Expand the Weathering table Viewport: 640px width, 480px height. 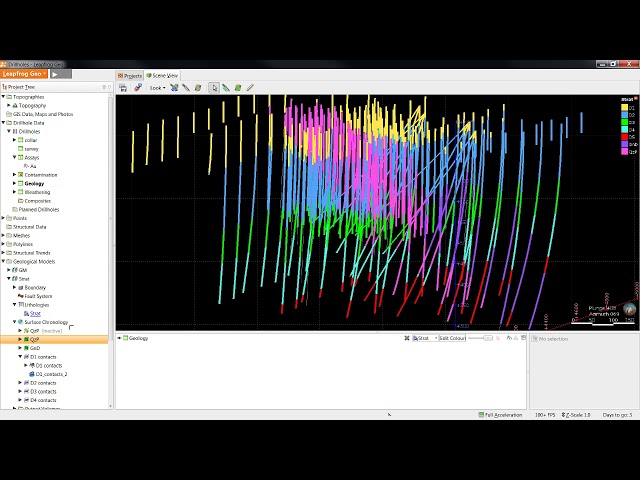pos(15,192)
